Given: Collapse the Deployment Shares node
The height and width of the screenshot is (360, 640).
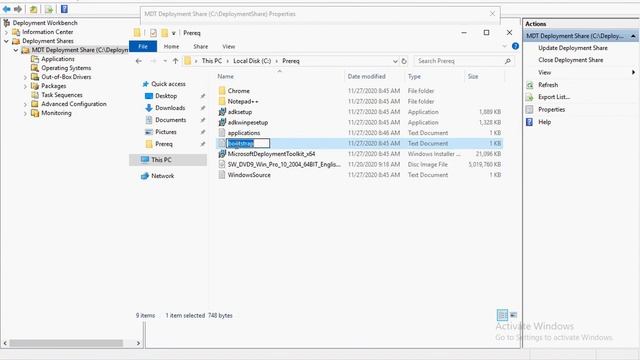Looking at the screenshot, I should (x=6, y=41).
